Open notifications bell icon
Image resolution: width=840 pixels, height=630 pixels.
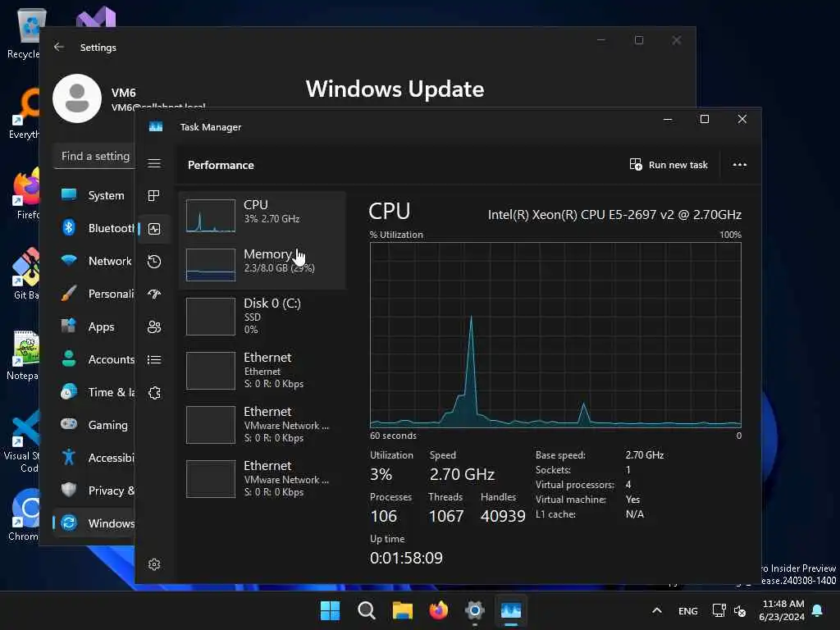pos(818,610)
